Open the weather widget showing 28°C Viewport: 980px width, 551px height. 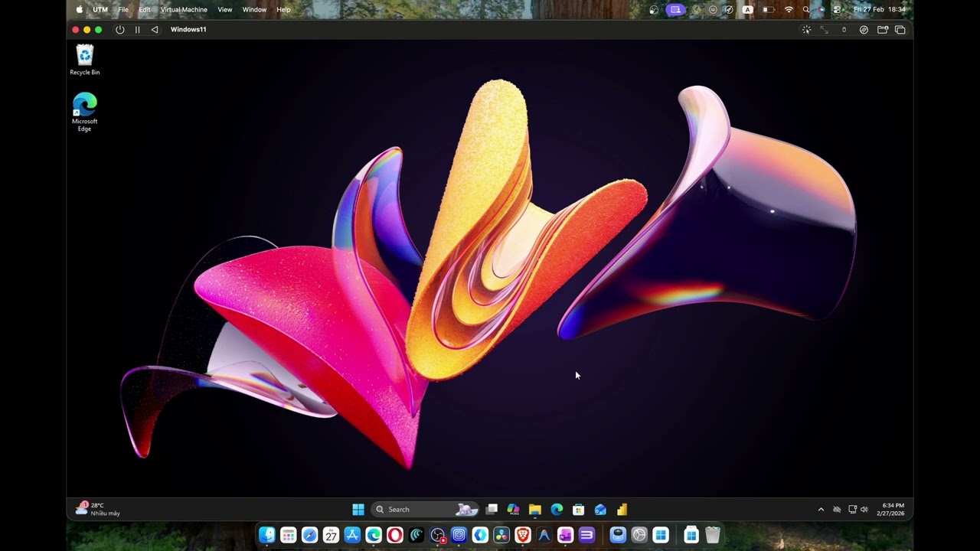click(98, 509)
